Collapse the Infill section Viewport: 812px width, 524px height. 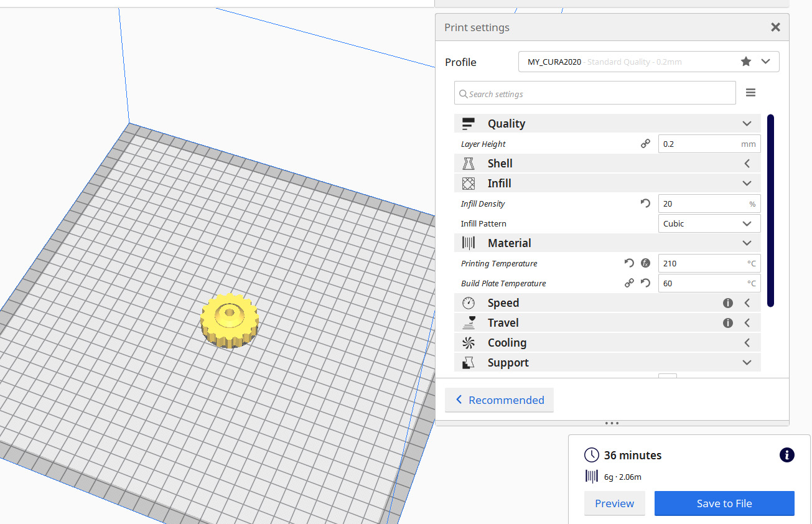point(747,184)
